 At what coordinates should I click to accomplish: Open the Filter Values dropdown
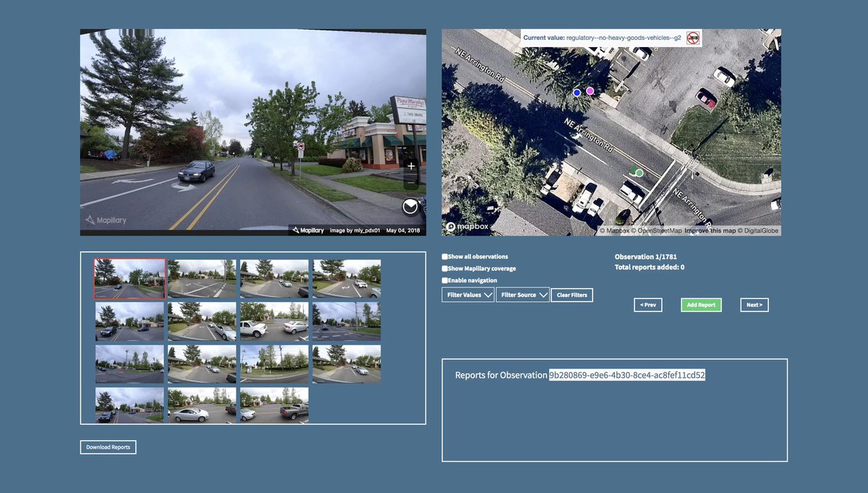(x=468, y=295)
